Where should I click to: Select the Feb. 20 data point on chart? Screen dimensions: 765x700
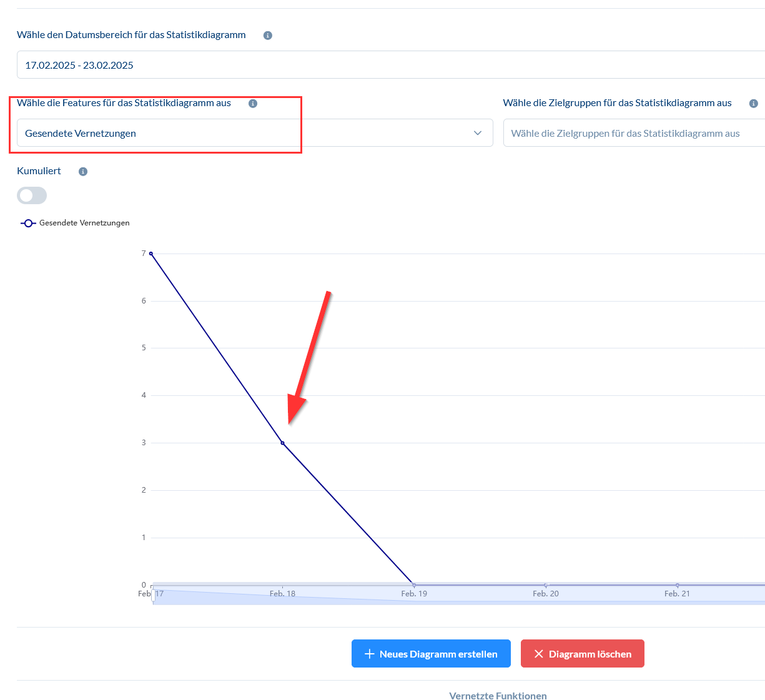pos(546,585)
